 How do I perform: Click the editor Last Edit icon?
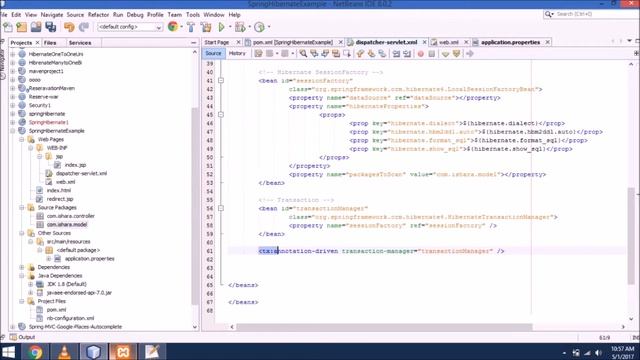coord(258,53)
